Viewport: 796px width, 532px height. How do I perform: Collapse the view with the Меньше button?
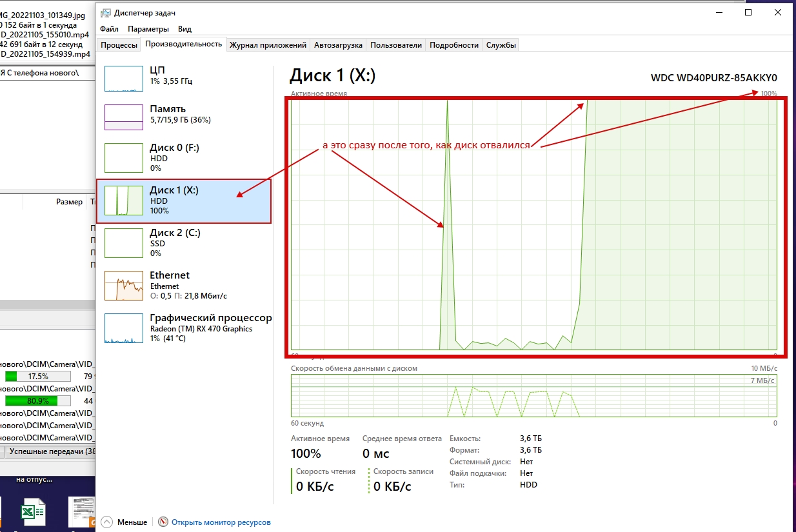tap(125, 522)
